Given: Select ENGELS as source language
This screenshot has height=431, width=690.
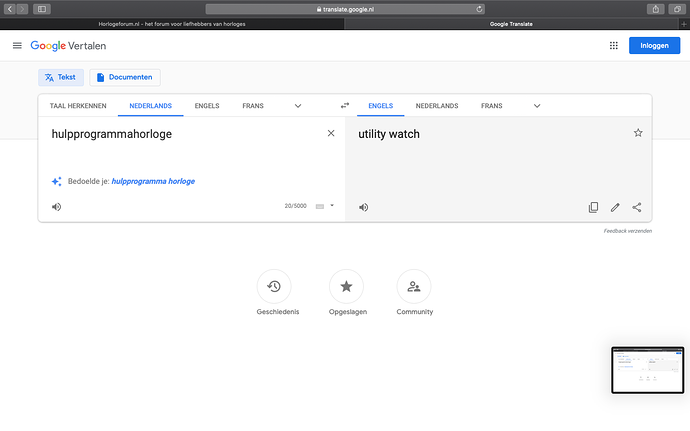Looking at the screenshot, I should [x=207, y=106].
